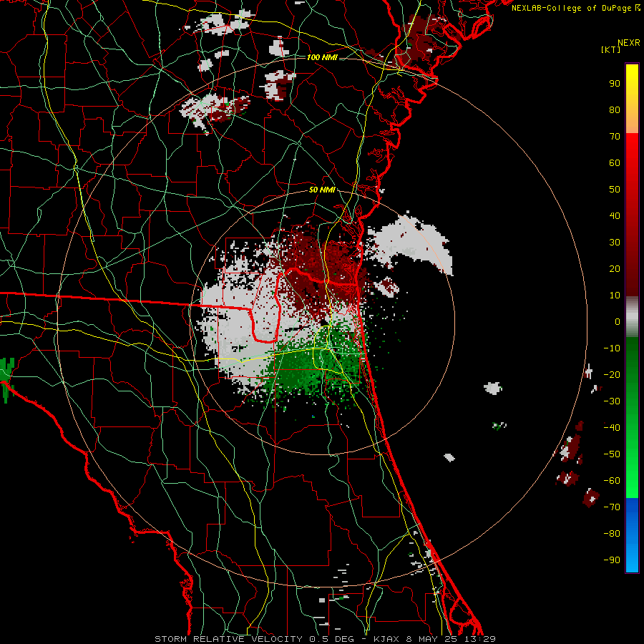Viewport: 644px width, 644px height.
Task: Select the -90 value on velocity scale
Action: click(x=612, y=560)
